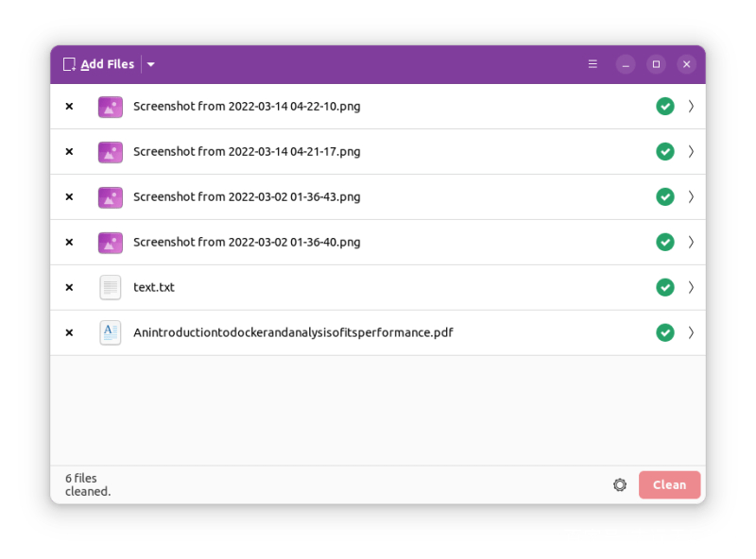The width and height of the screenshot is (756, 559).
Task: Close the window
Action: click(687, 64)
